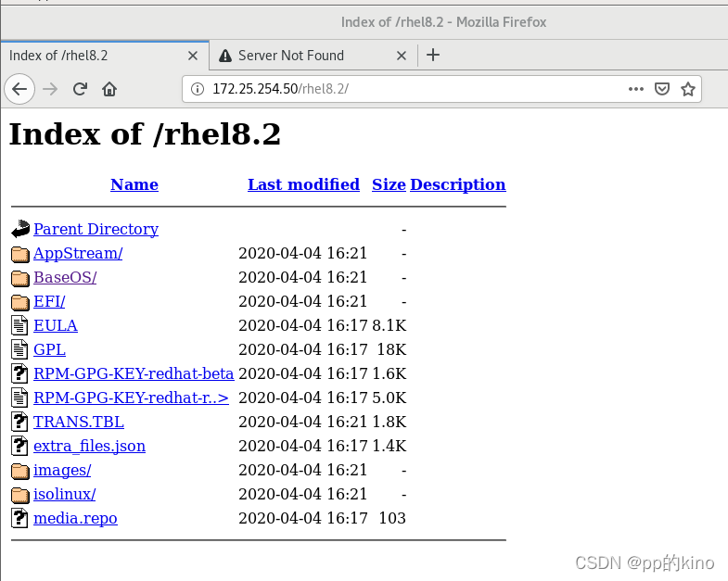Click the back-arrow icon beside Parent Directory
The image size is (728, 581).
coord(20,229)
